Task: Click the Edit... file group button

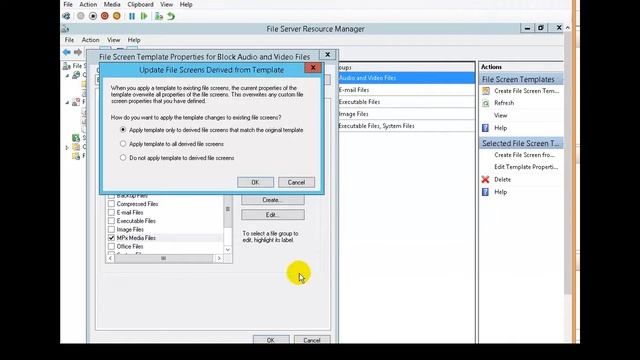Action: point(273,215)
